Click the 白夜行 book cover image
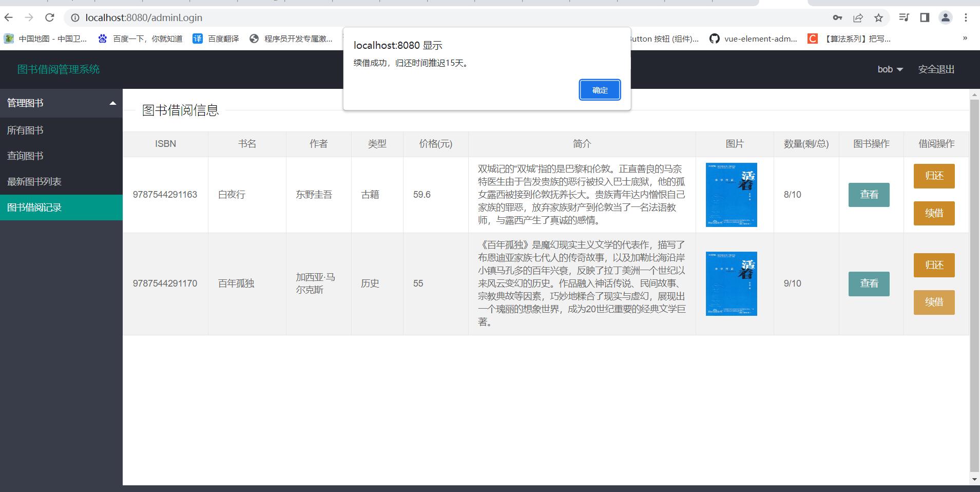 coord(731,195)
